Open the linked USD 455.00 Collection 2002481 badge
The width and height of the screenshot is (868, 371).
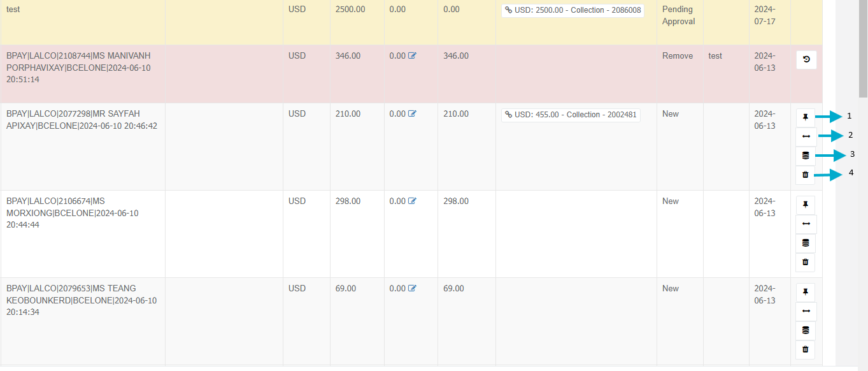(571, 115)
